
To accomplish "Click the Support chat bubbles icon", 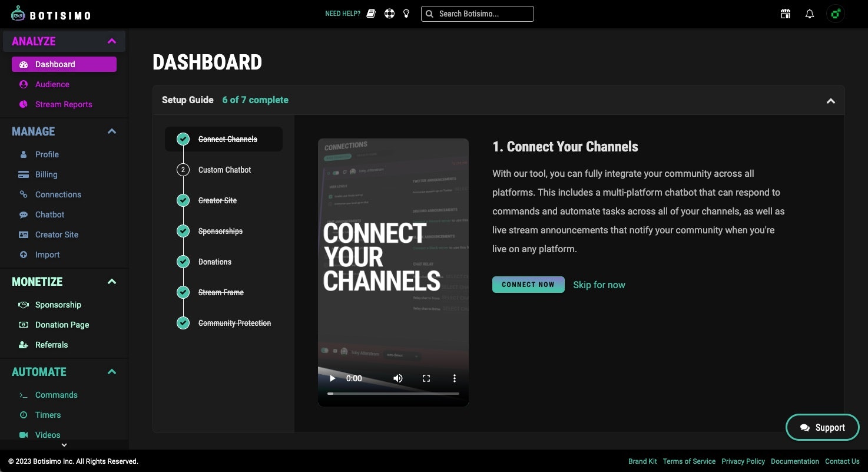I will [x=805, y=428].
